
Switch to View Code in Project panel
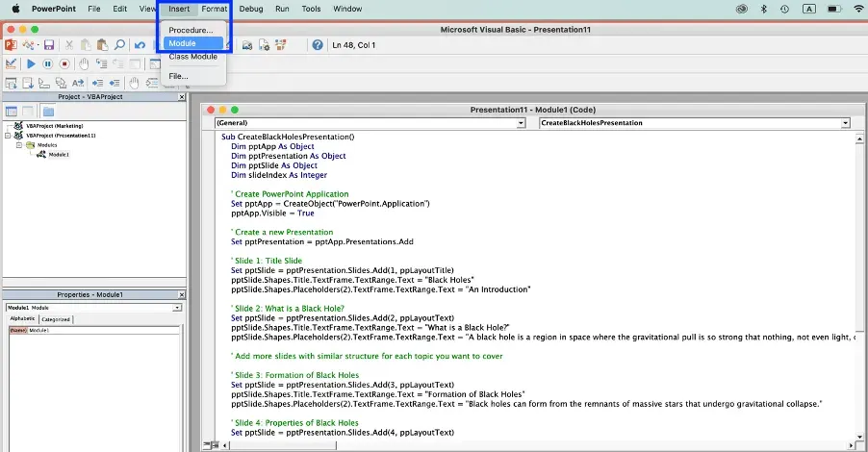tap(12, 112)
